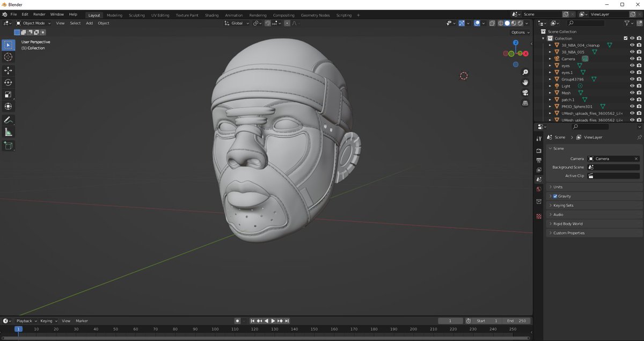Select the Add Cube tool
Viewport: 644px width, 341px height.
pyautogui.click(x=8, y=146)
